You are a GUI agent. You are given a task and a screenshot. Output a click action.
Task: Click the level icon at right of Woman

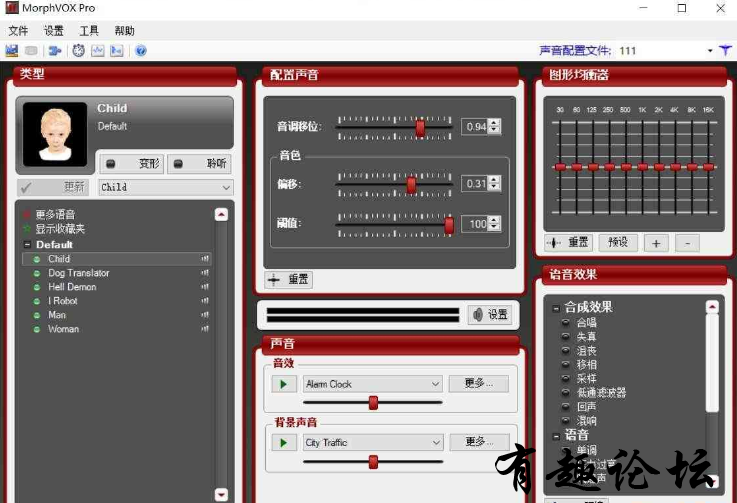tap(205, 329)
